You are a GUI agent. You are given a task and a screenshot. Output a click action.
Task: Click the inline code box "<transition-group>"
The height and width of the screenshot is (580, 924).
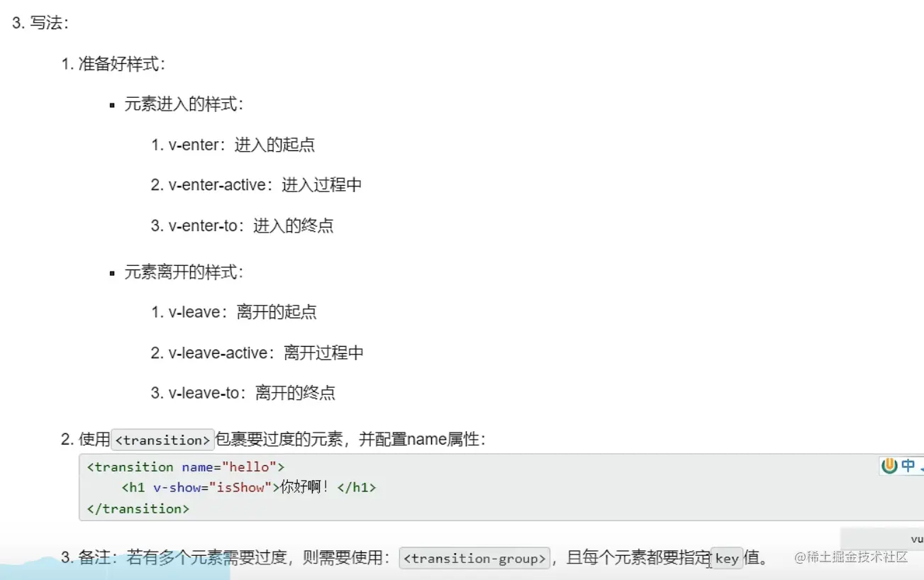tap(474, 558)
